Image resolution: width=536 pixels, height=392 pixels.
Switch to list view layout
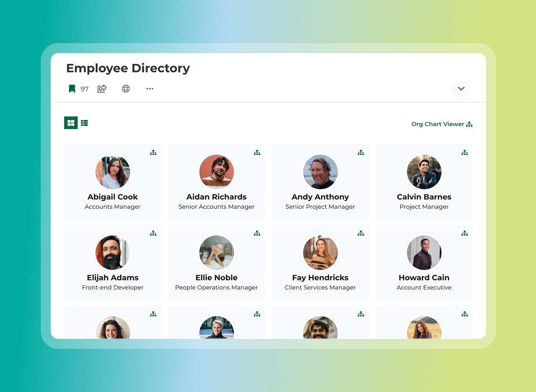[84, 122]
